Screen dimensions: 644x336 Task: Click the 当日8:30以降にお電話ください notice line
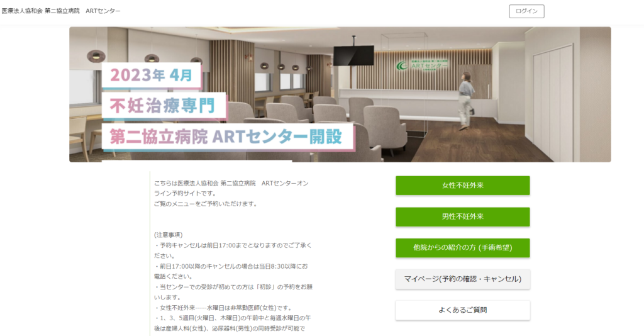pyautogui.click(x=231, y=271)
